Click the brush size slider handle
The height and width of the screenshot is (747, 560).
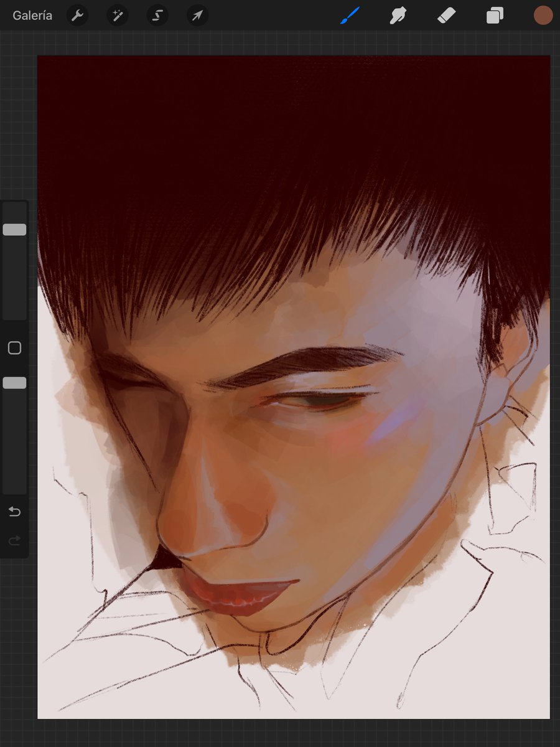pos(14,230)
